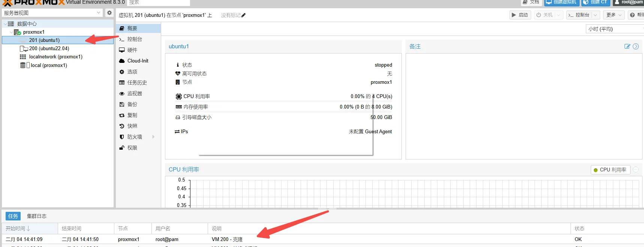Select VM 201 (ubuntu1) in tree

click(58, 40)
